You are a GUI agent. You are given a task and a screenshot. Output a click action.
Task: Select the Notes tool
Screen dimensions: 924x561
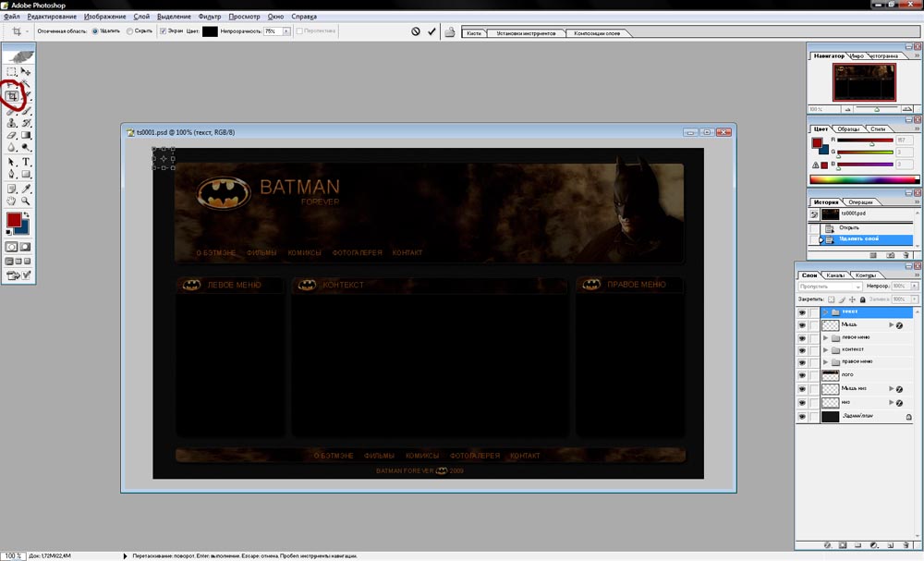(x=12, y=189)
